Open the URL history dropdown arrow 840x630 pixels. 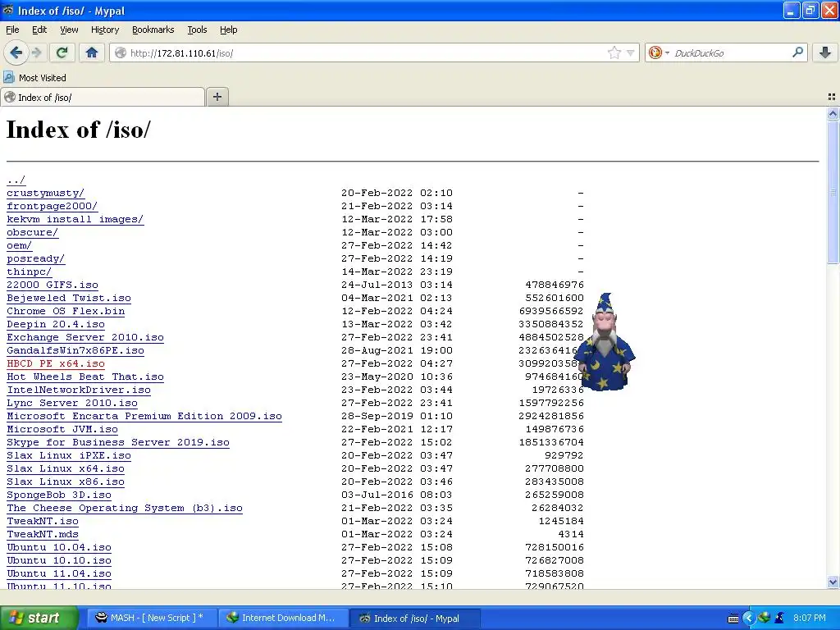pyautogui.click(x=631, y=52)
